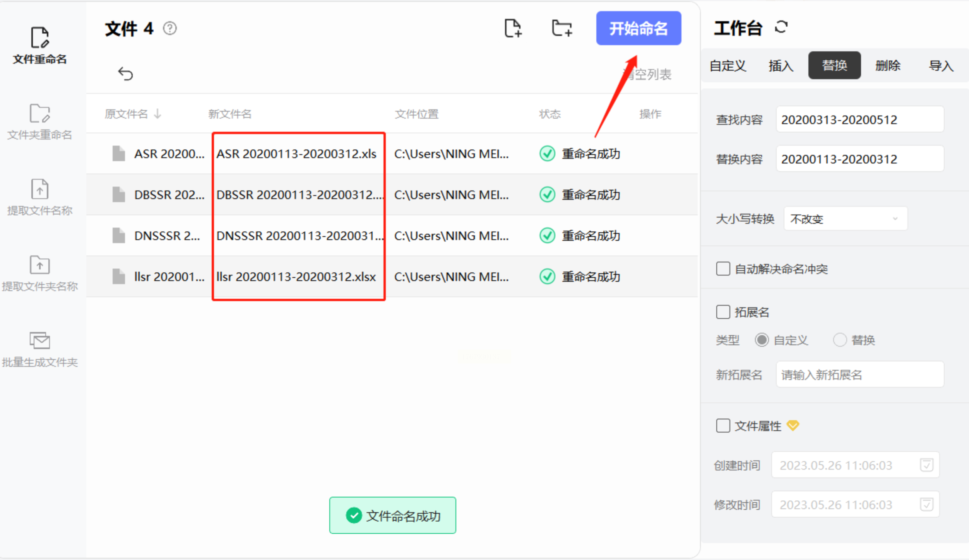Switch to the 删除 tab
This screenshot has height=560, width=969.
[887, 65]
